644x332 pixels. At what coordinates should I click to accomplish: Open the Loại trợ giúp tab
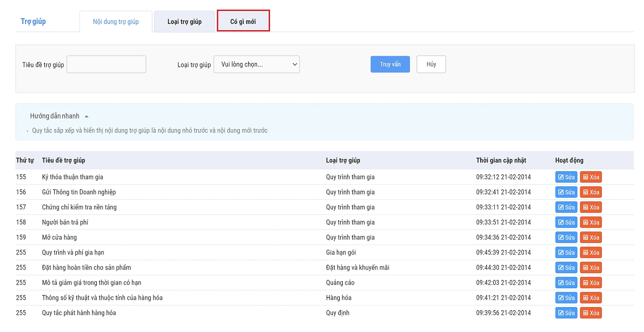[184, 22]
